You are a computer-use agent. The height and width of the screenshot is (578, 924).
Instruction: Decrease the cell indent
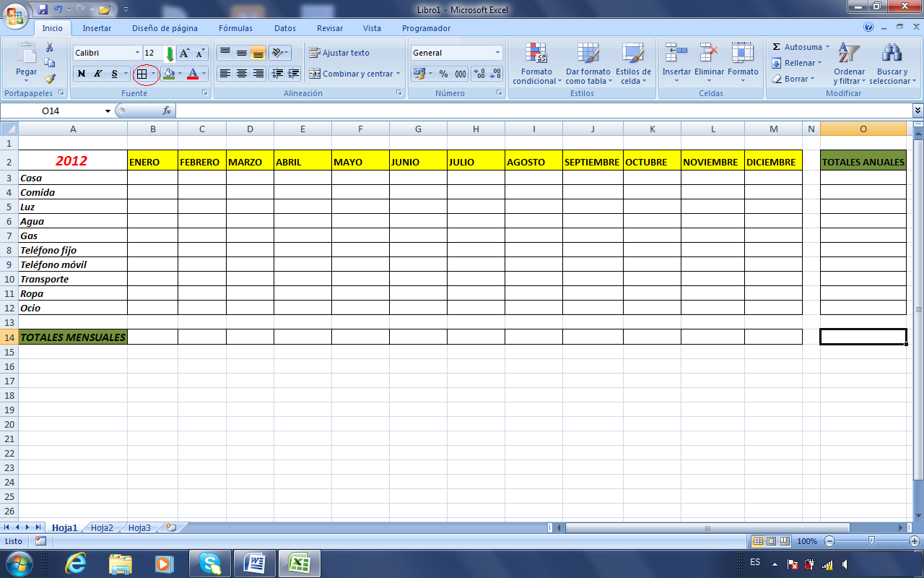[277, 74]
